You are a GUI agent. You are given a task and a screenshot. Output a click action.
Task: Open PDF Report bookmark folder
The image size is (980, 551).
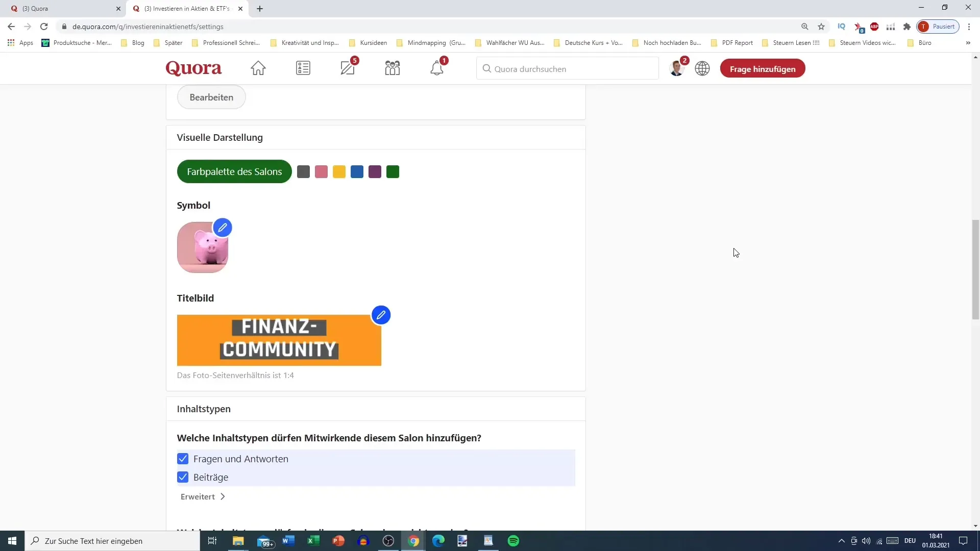point(732,43)
